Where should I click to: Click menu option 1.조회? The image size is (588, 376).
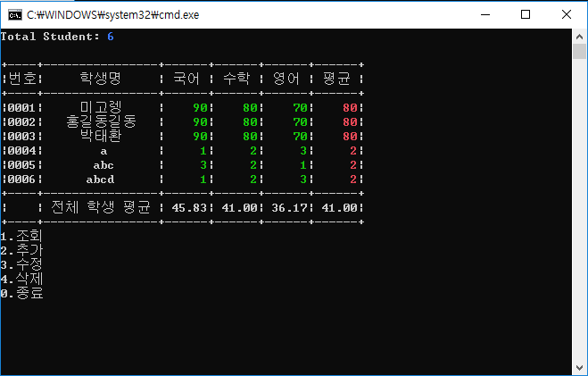tap(21, 236)
